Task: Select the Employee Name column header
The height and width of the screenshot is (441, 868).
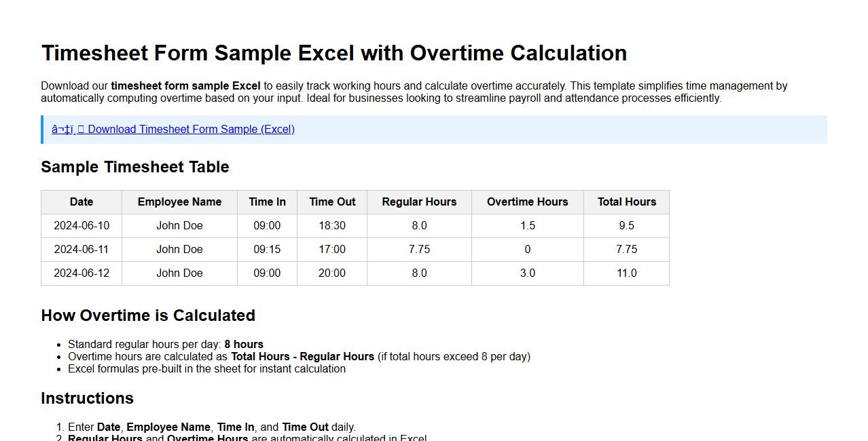Action: 179,202
